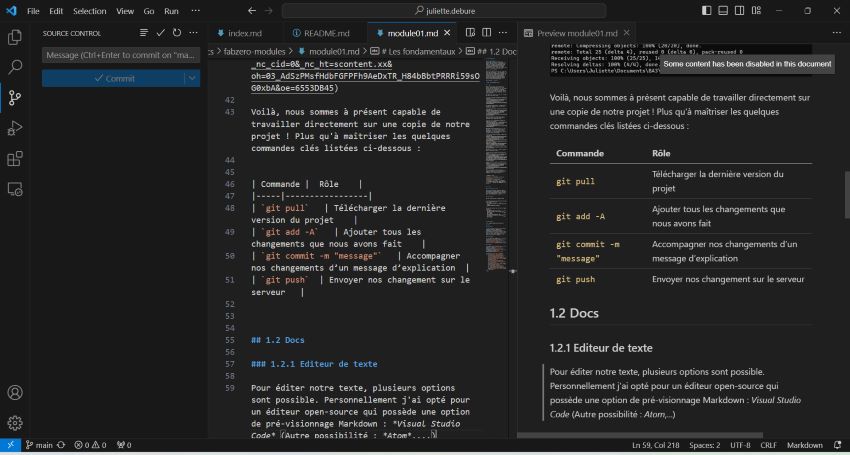This screenshot has height=455, width=850.
Task: Open the Run menu
Action: [x=171, y=11]
